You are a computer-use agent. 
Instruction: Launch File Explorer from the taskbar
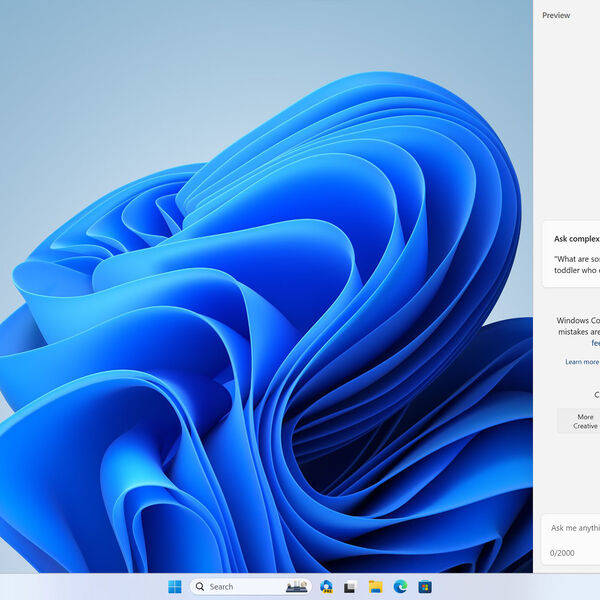375,587
